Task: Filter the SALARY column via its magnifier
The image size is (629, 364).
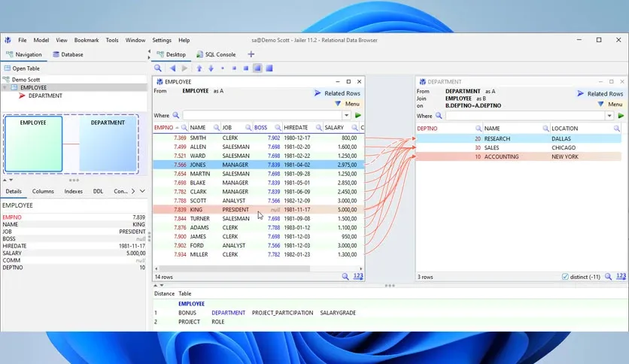Action: 354,128
